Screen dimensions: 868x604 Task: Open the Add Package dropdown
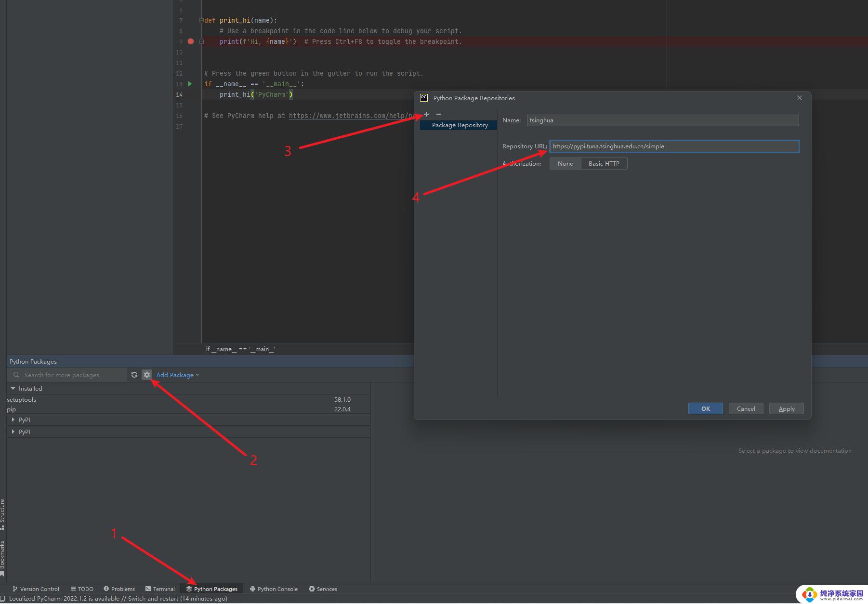coord(178,375)
